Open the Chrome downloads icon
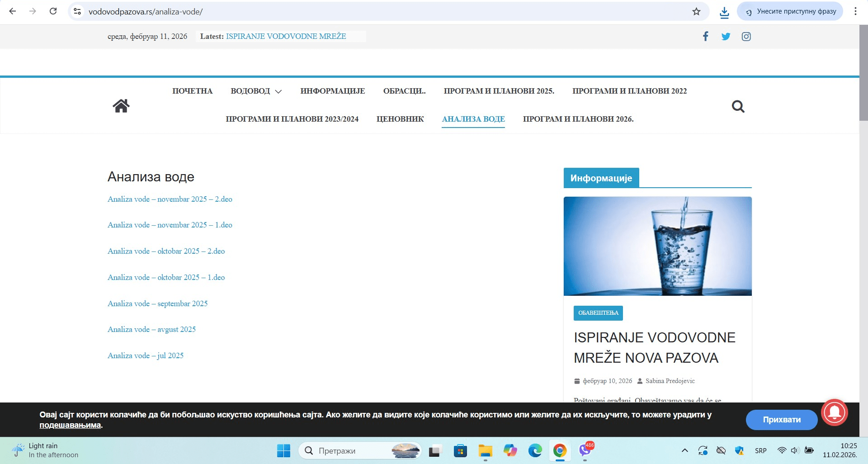The height and width of the screenshot is (464, 868). pos(724,12)
